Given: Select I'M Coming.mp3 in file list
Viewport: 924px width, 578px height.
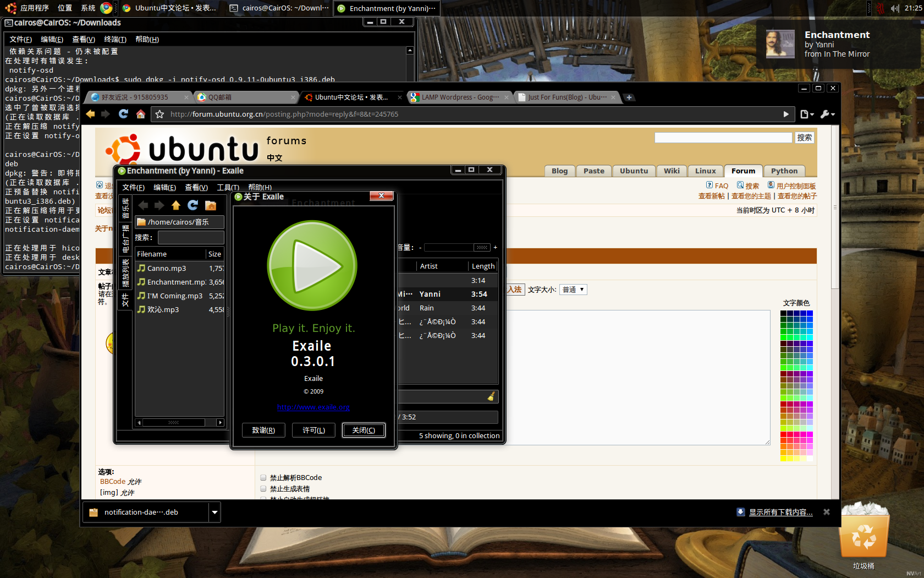Looking at the screenshot, I should (x=180, y=296).
